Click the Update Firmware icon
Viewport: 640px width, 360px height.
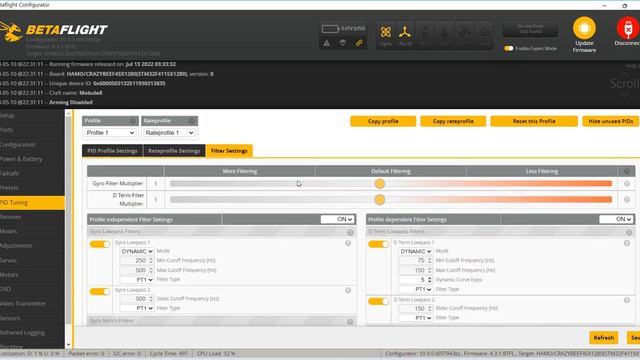tap(584, 28)
